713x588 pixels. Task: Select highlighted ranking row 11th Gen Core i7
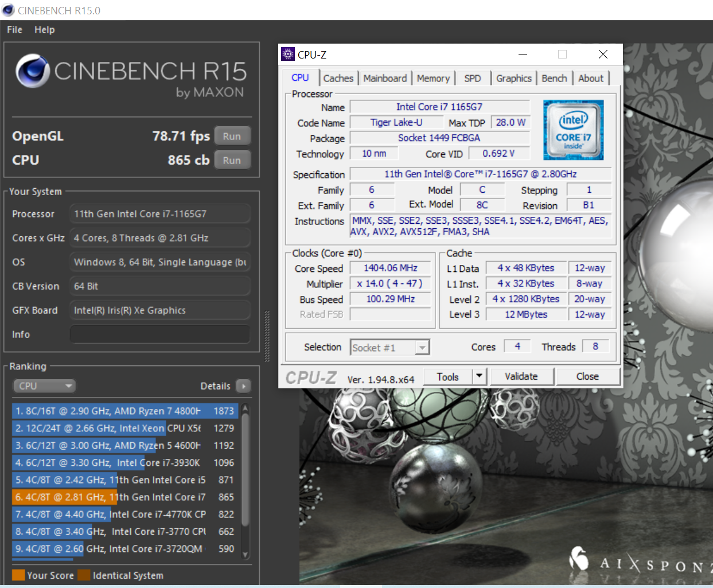pos(125,497)
